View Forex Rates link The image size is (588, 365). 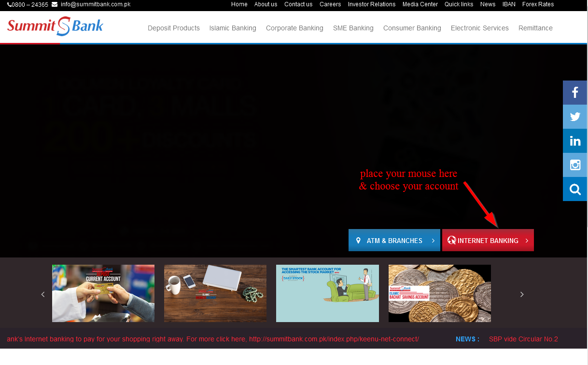tap(538, 4)
